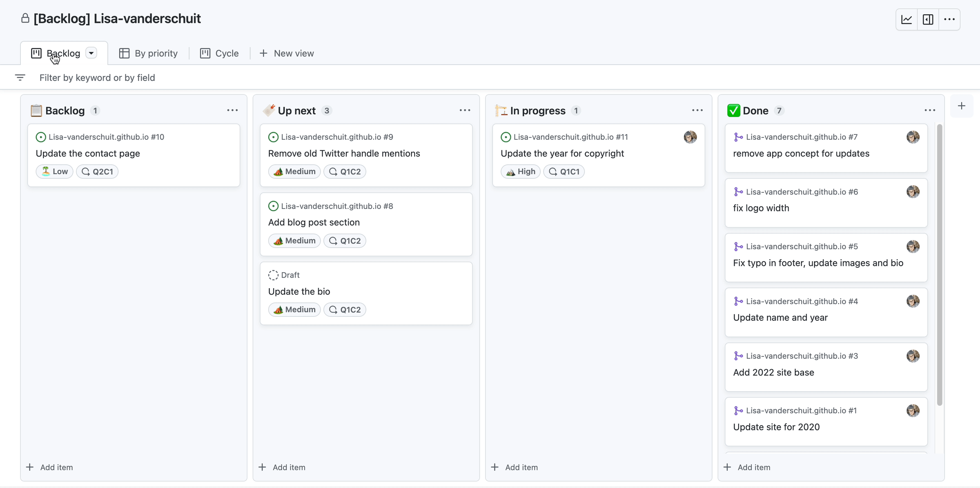Open Add blog post section issue
The width and height of the screenshot is (980, 488).
click(x=314, y=222)
